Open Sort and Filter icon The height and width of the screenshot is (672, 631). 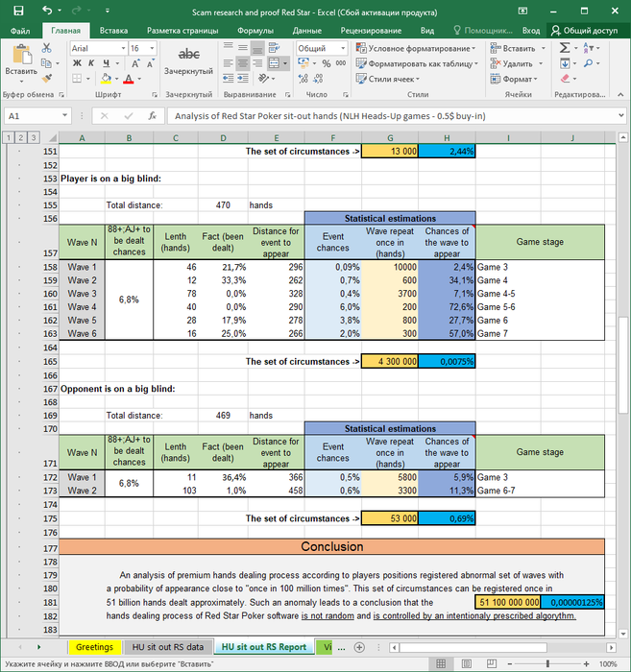click(x=588, y=48)
